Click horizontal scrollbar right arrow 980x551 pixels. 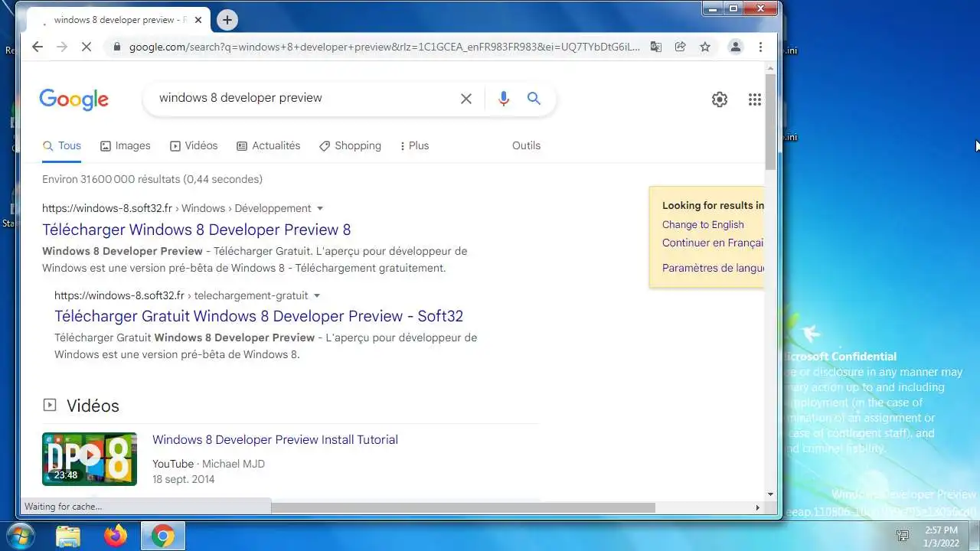point(758,507)
